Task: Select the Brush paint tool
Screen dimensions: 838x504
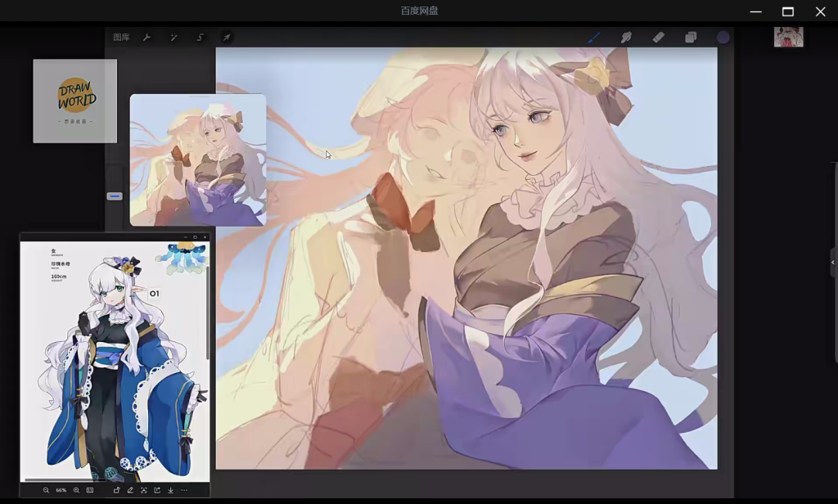Action: pyautogui.click(x=594, y=38)
